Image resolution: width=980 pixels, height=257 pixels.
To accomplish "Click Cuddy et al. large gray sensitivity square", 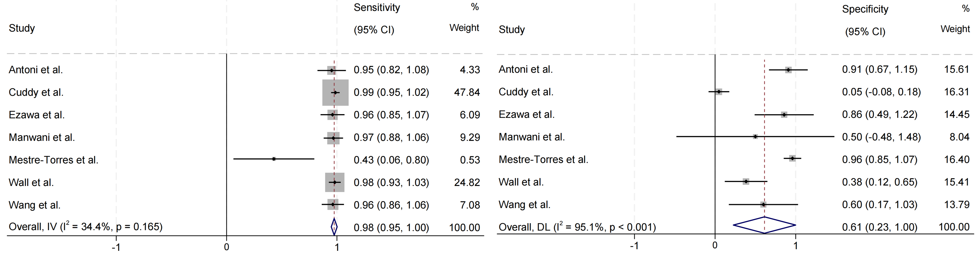I will (335, 92).
